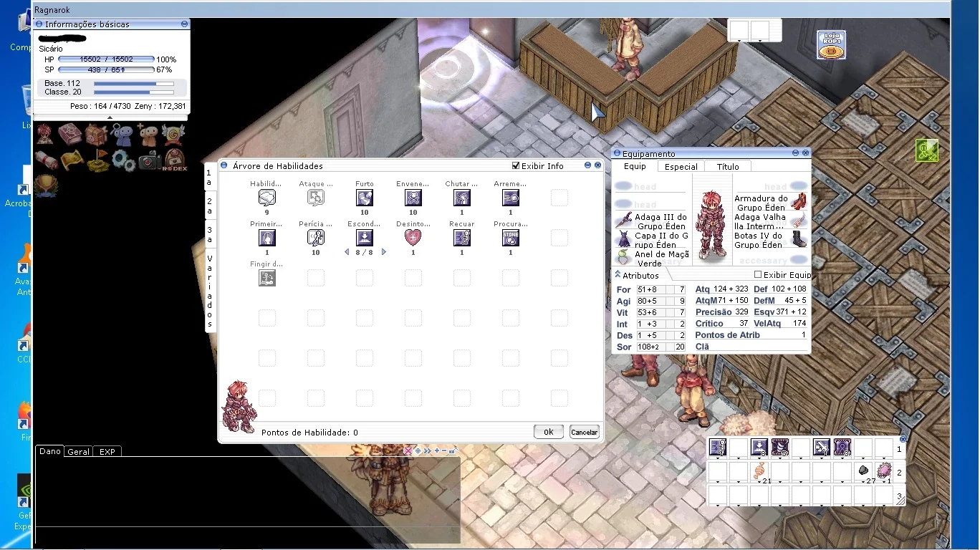Select the Arreme... skill icon

tap(511, 198)
